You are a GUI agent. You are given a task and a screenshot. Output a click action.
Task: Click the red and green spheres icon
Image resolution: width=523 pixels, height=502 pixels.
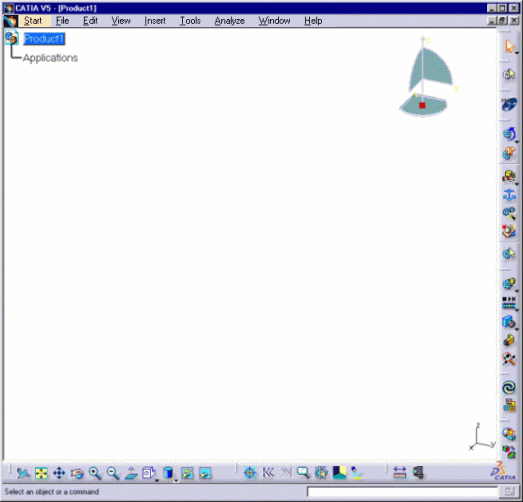(509, 453)
